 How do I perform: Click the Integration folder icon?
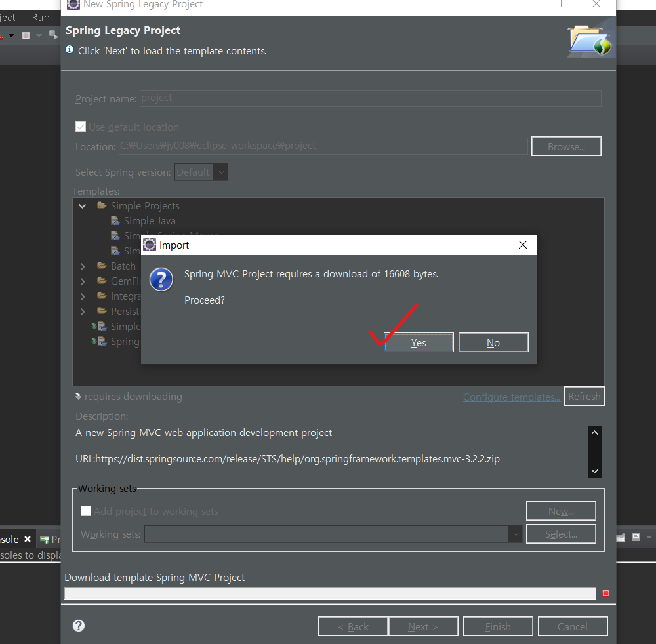pos(102,296)
